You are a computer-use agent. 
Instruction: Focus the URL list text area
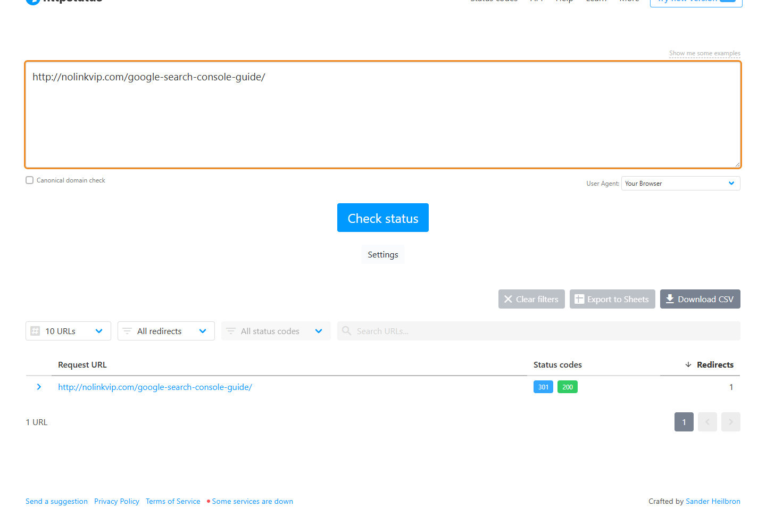tap(383, 114)
